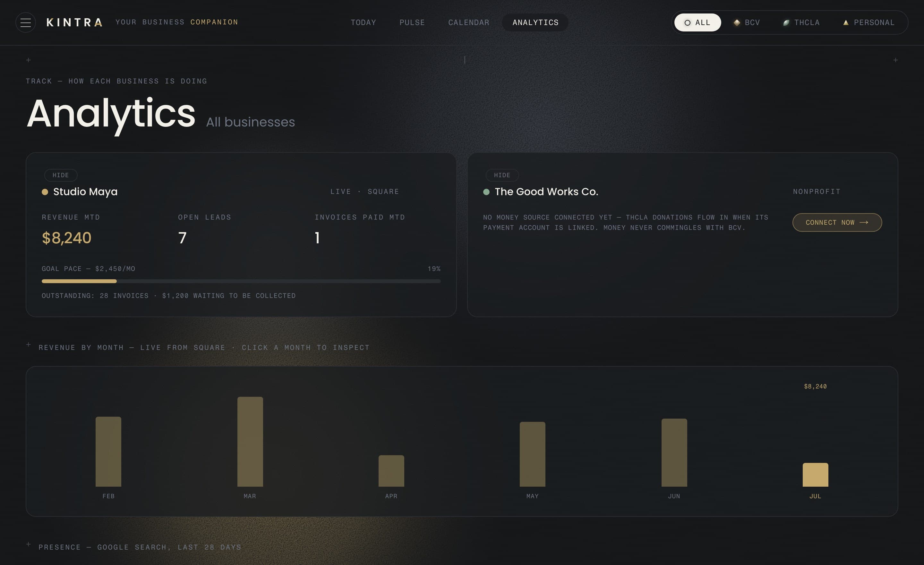
Task: Click plus marker above Track heading
Action: click(29, 60)
